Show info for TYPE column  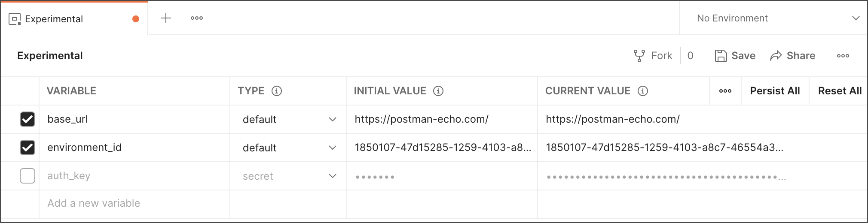(277, 91)
